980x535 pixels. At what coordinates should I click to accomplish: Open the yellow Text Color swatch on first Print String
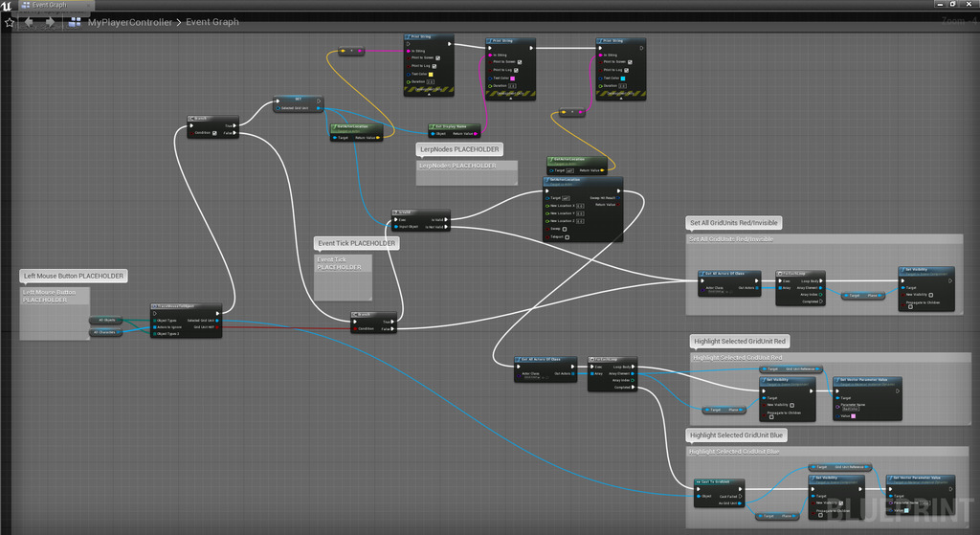point(431,74)
